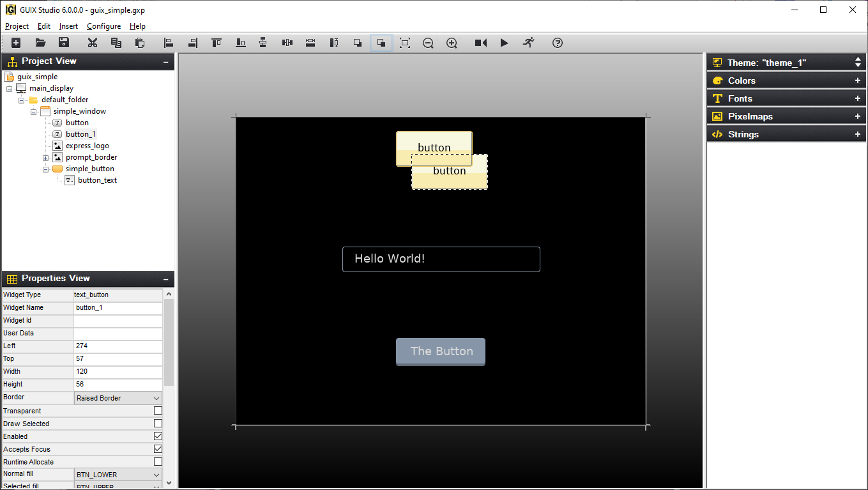
Task: Click the play triangle toolbar icon
Action: (x=504, y=43)
